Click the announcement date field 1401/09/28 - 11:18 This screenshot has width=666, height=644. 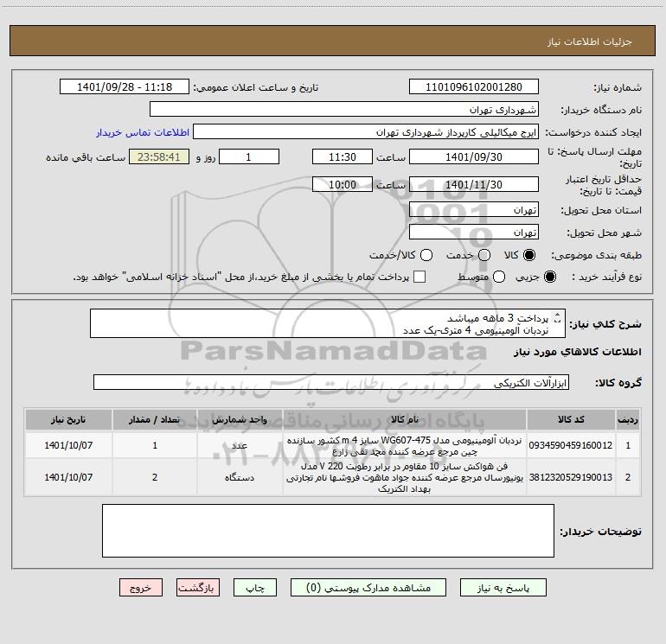click(125, 86)
